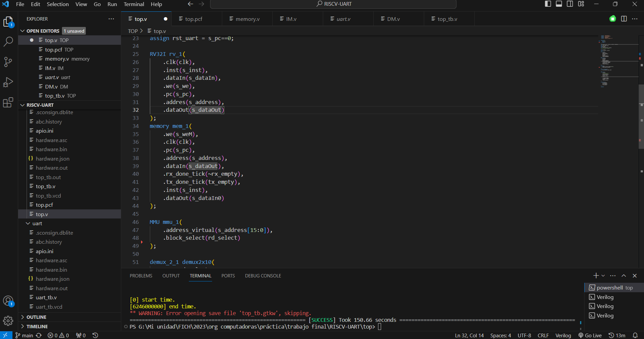This screenshot has width=644, height=339.
Task: Open the Manage gear icon
Action: tap(8, 321)
